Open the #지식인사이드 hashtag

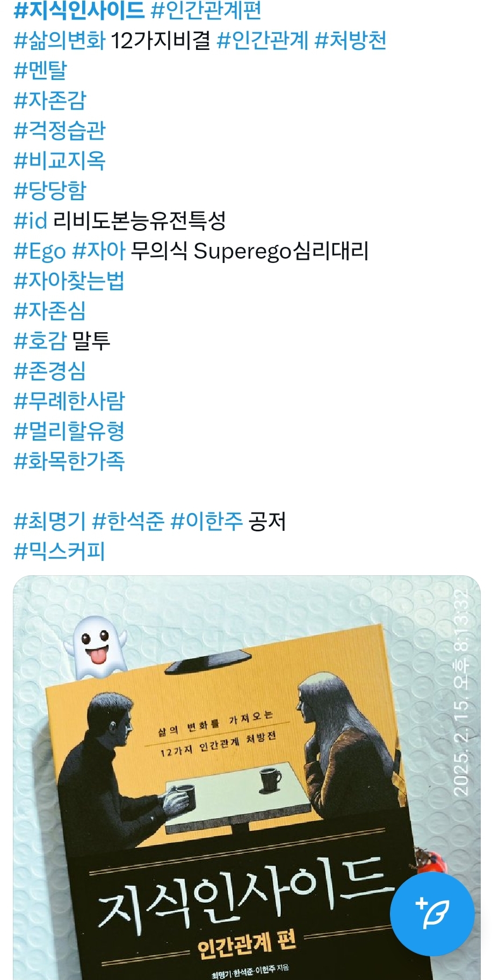point(79,10)
